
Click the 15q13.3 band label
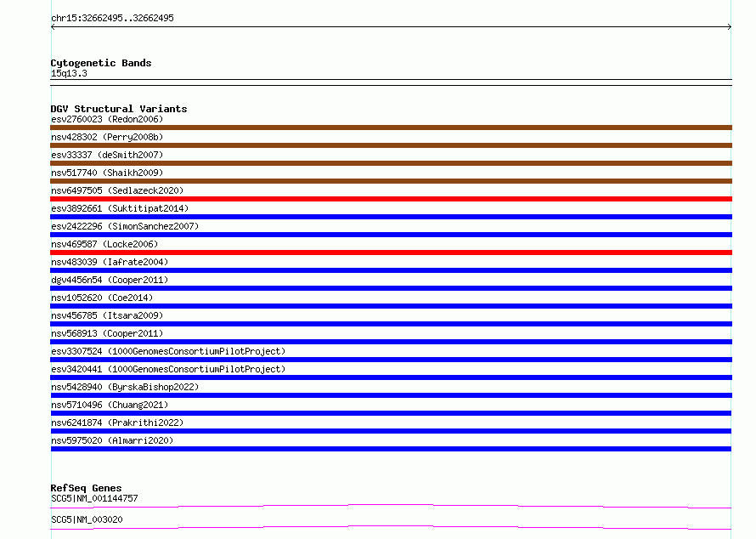[69, 73]
